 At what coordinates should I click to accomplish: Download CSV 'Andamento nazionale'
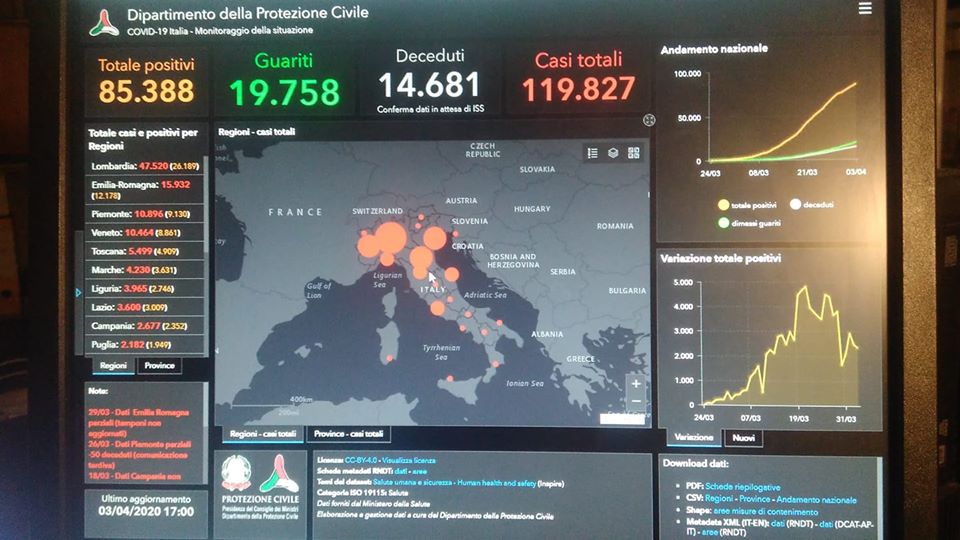point(816,500)
